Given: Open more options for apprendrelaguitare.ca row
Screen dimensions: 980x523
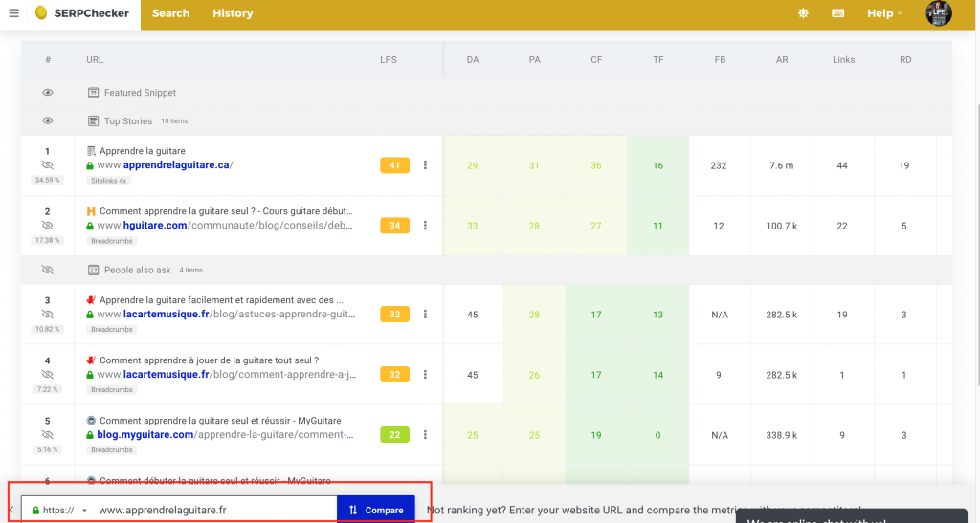Looking at the screenshot, I should pos(425,165).
